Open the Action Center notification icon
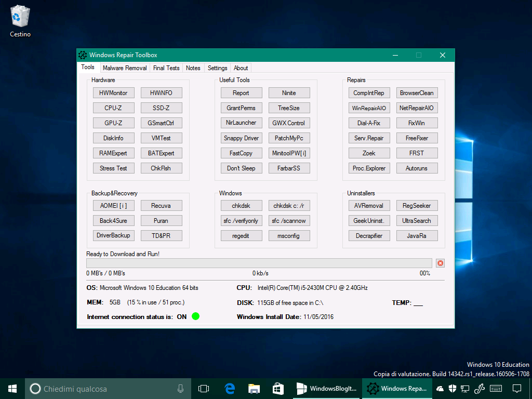 tap(517, 389)
